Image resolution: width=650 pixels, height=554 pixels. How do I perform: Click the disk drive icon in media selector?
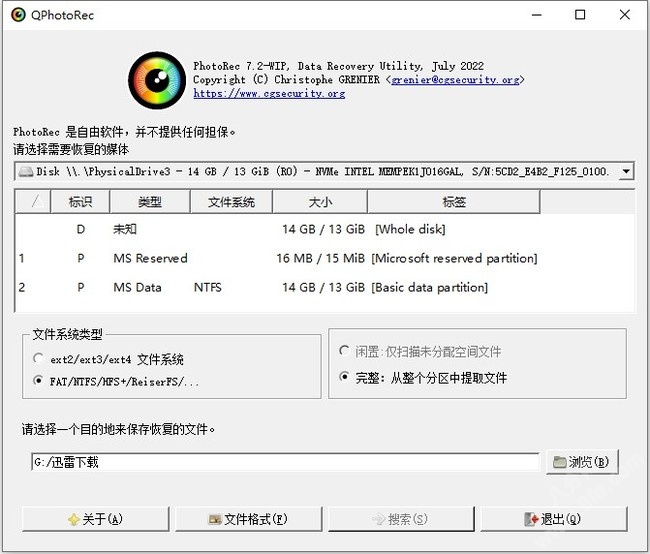pyautogui.click(x=26, y=171)
